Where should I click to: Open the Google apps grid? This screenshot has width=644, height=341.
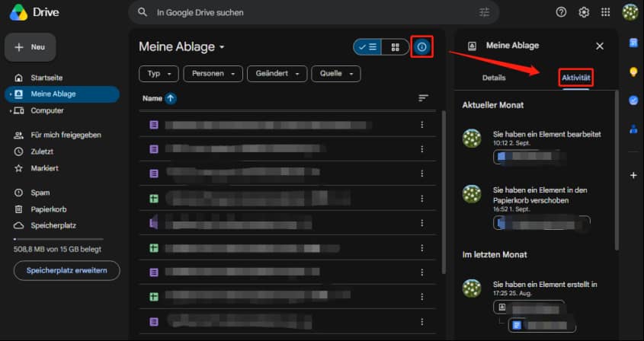coord(605,12)
